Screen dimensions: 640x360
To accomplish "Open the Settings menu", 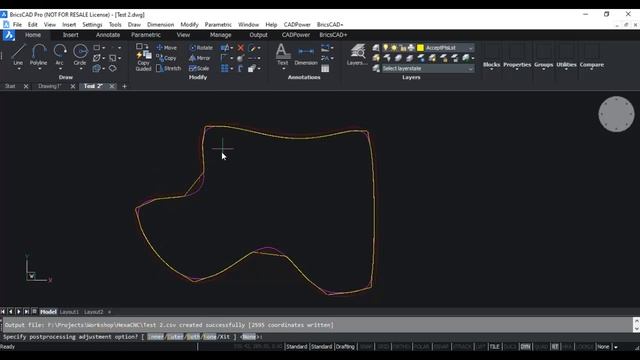I will pyautogui.click(x=92, y=24).
